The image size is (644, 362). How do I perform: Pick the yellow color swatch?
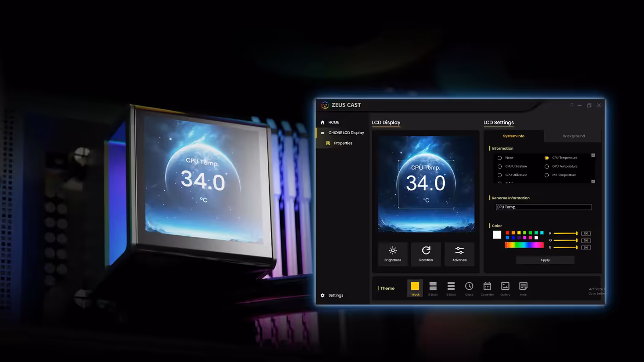(x=519, y=233)
